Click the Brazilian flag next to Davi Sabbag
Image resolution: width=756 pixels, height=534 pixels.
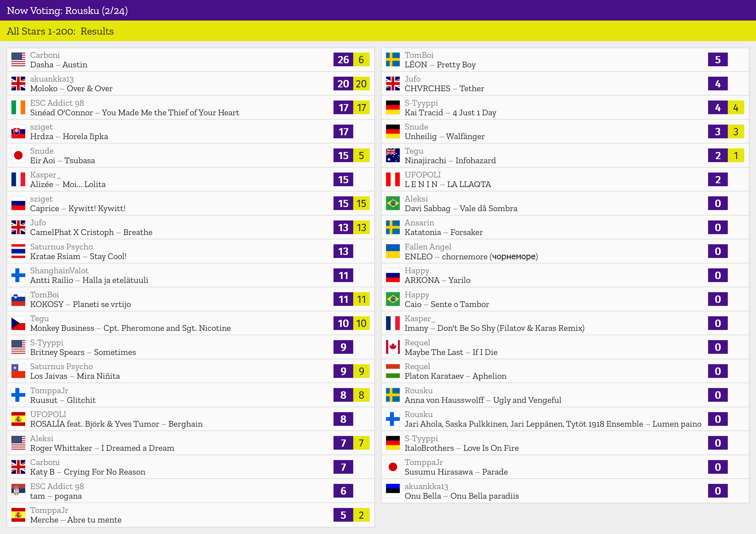pyautogui.click(x=393, y=203)
